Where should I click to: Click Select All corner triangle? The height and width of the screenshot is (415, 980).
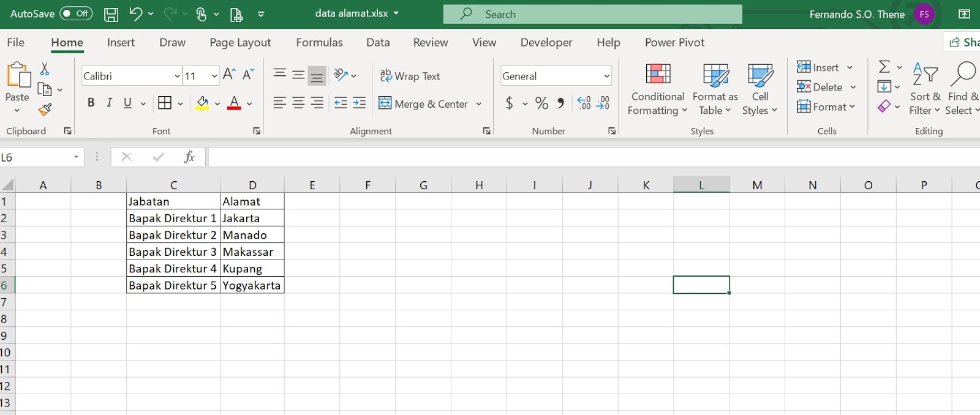[x=7, y=185]
